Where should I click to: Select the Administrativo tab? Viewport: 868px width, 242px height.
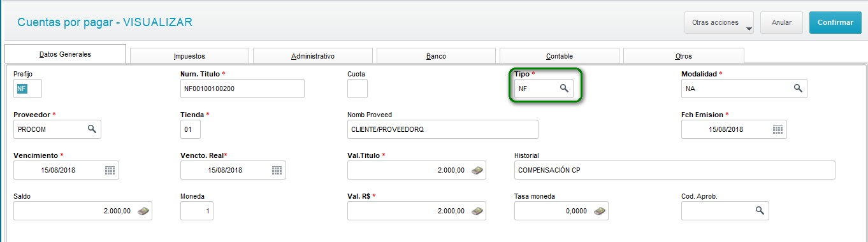pyautogui.click(x=313, y=56)
